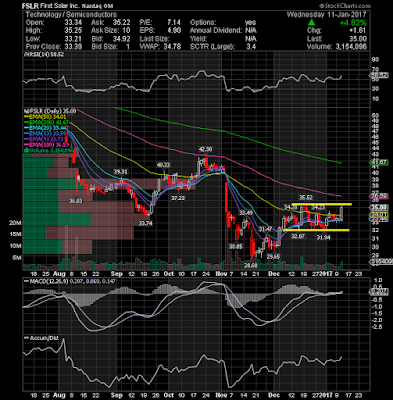Click the date 'Wednesday 11-Jan-2017'
Viewport: 393px width, 400px height.
(327, 15)
